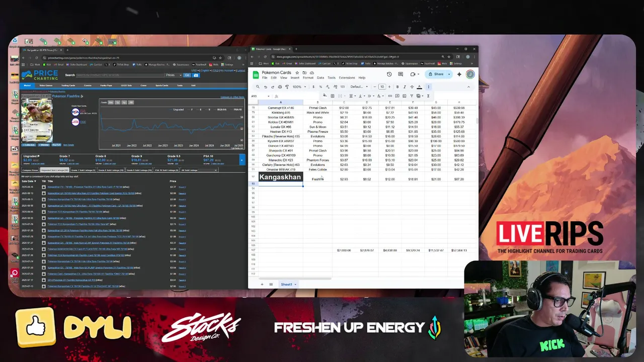Click the Meet camera icon in Sheets header
644x362 pixels.
click(413, 74)
